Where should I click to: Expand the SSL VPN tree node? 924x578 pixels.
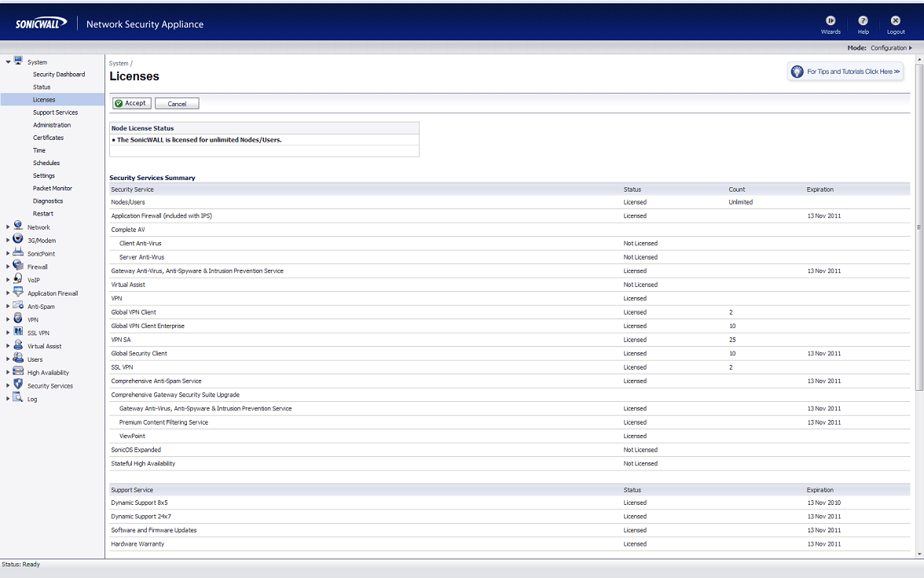click(x=8, y=333)
